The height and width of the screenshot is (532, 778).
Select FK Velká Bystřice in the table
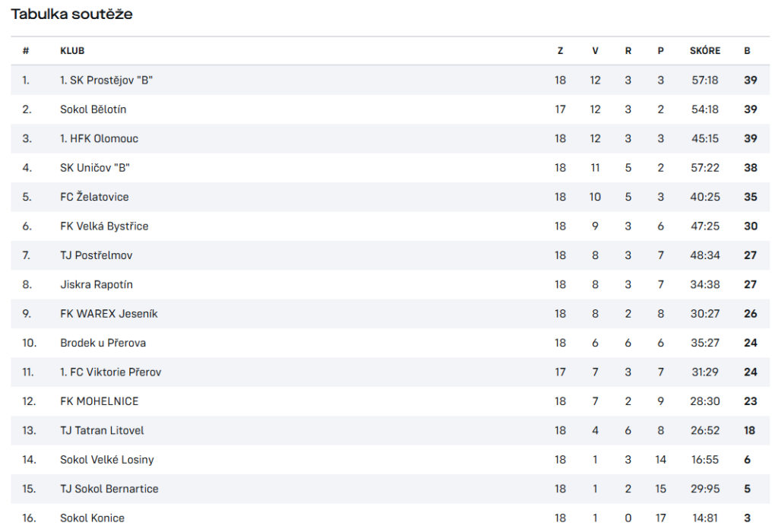tap(104, 226)
